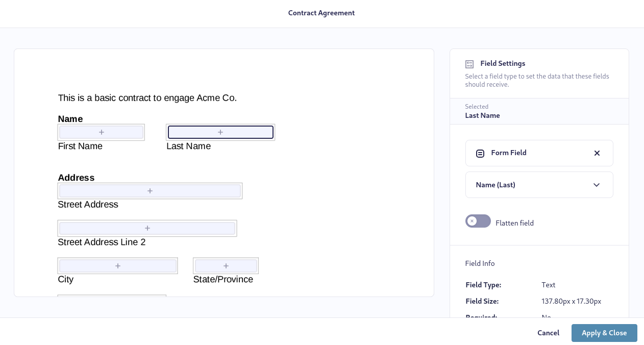The image size is (644, 345).
Task: Click the plus icon in Street Address Line 2
Action: click(147, 228)
